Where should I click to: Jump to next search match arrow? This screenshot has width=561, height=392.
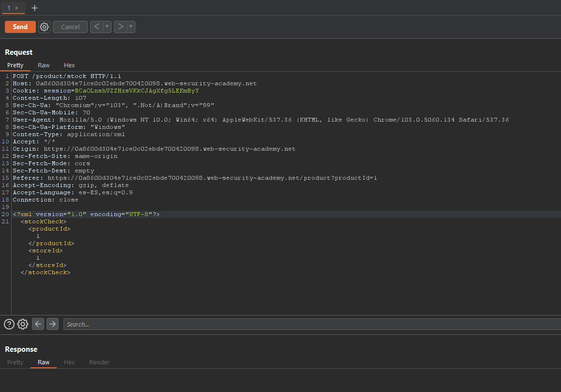click(52, 324)
